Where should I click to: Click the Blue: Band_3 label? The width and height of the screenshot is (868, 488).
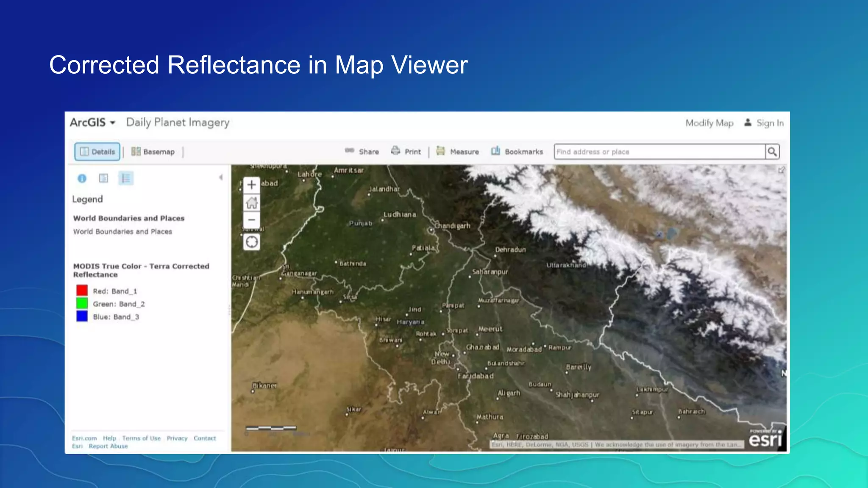click(x=116, y=317)
